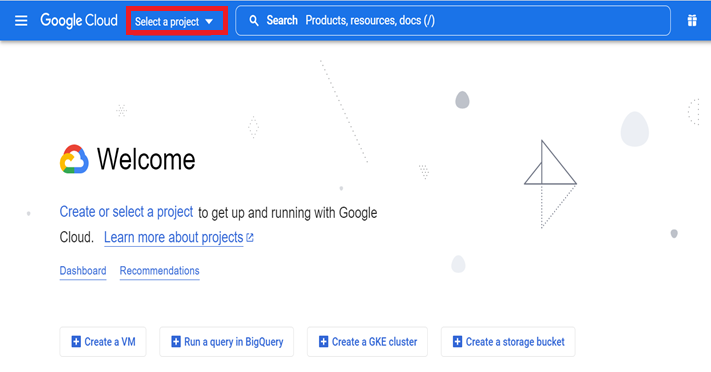The height and width of the screenshot is (372, 711).
Task: Click the Select a project dropdown arrow
Action: [x=209, y=21]
